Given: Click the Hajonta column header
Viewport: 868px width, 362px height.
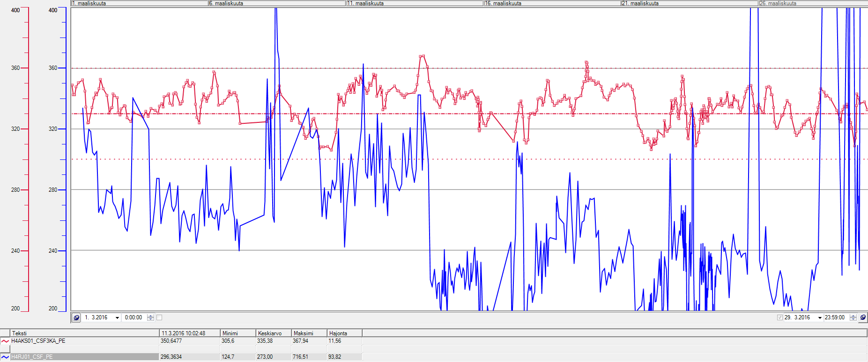Looking at the screenshot, I should tap(344, 333).
